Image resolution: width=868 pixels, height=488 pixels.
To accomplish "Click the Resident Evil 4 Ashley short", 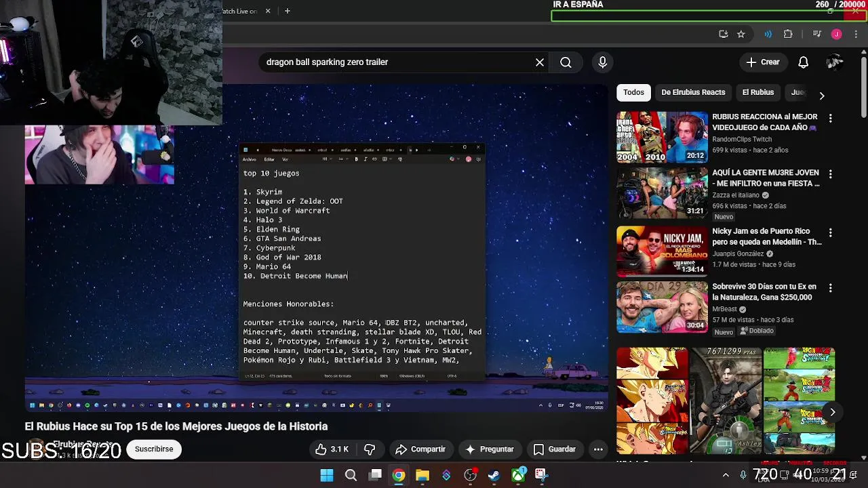I will (726, 401).
